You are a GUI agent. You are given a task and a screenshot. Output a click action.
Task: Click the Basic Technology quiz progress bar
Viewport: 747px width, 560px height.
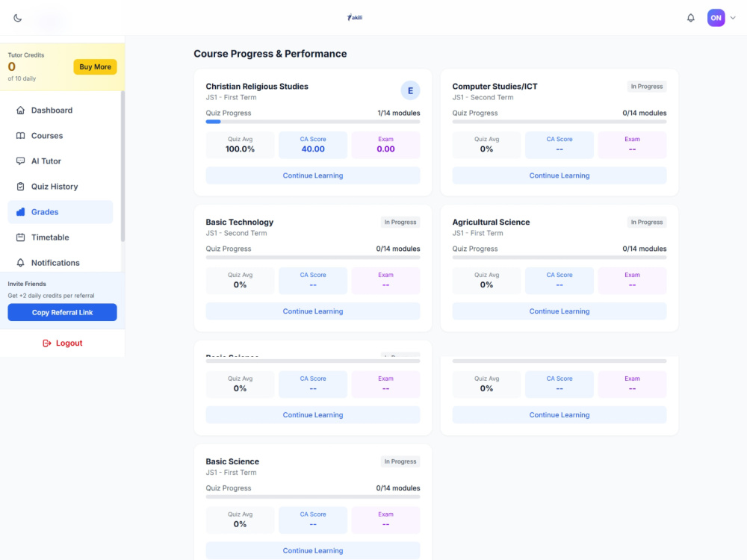pos(312,258)
